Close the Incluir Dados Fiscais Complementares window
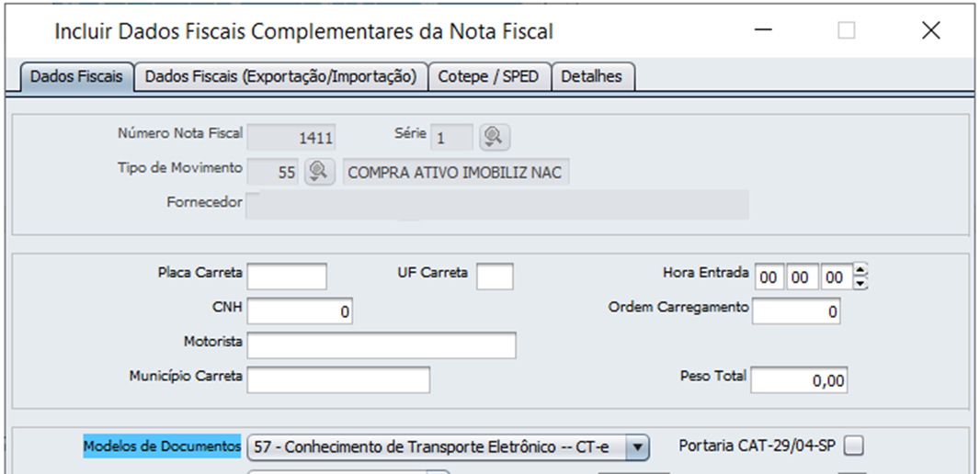The height and width of the screenshot is (474, 980). click(x=930, y=30)
